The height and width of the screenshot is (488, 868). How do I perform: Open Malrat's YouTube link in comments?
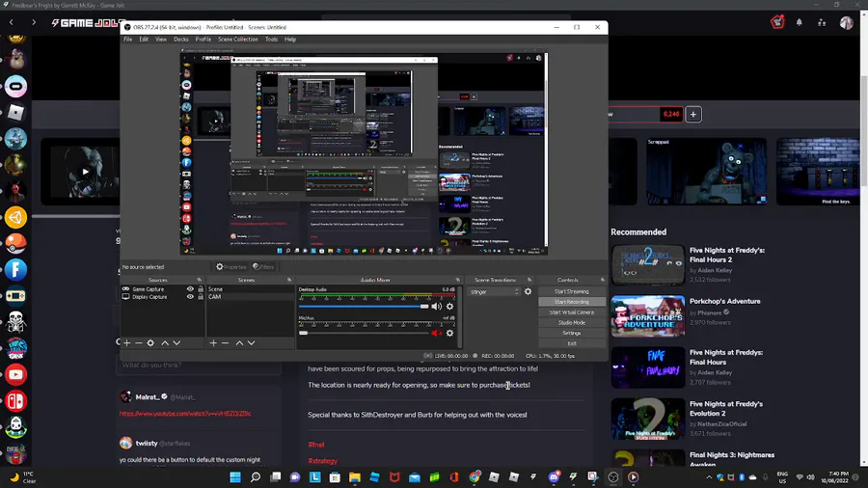tap(185, 414)
